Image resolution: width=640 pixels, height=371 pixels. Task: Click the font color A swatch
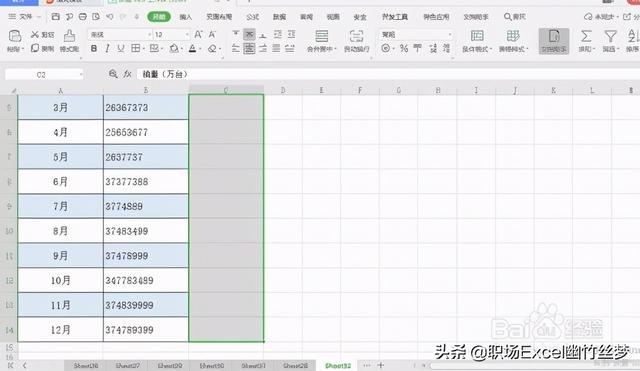193,49
